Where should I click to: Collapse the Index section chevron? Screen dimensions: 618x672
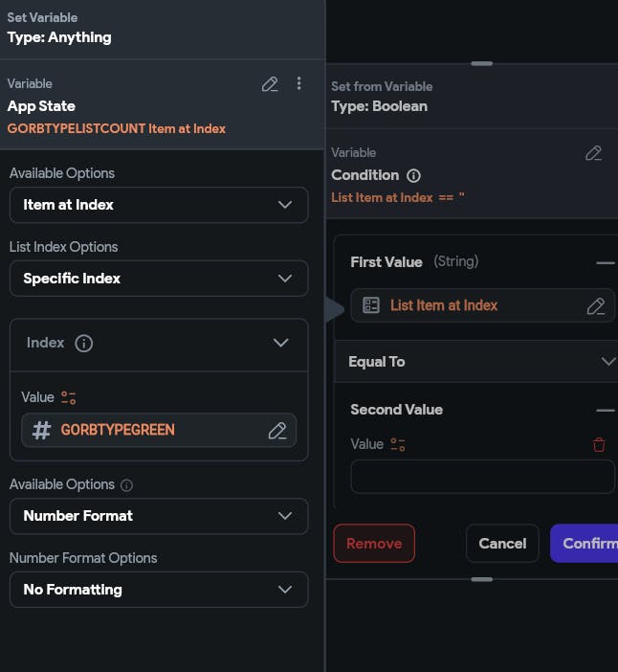click(x=280, y=343)
